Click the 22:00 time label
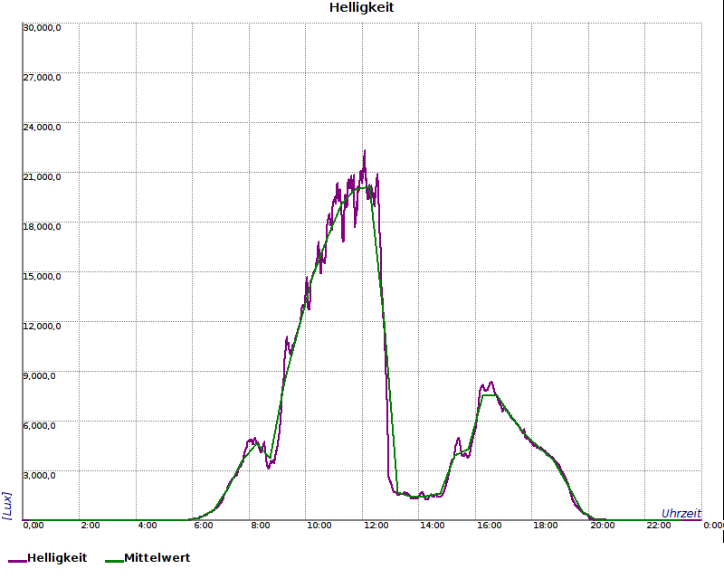Screen dimensions: 724x588 click(659, 526)
